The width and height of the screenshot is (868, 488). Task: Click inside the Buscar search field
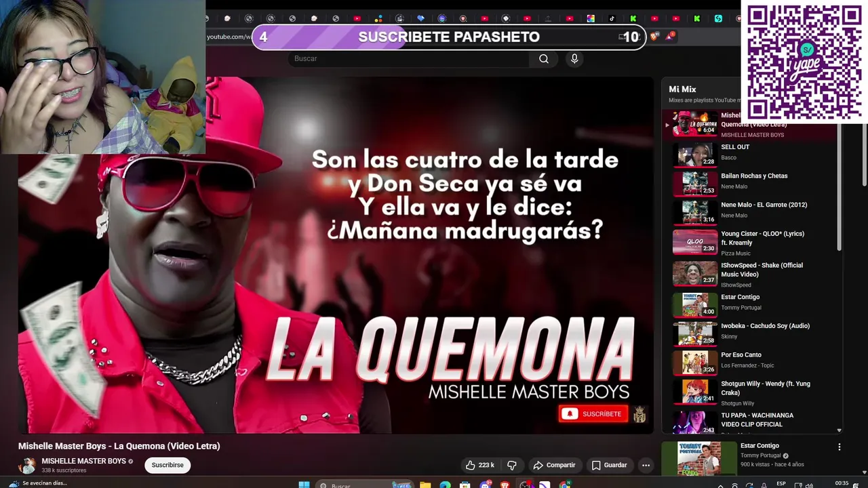click(x=409, y=59)
